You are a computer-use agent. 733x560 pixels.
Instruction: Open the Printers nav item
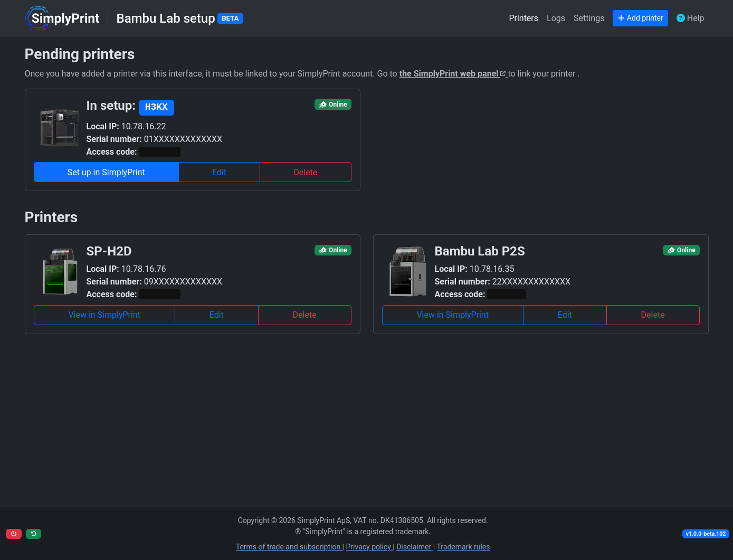tap(523, 18)
